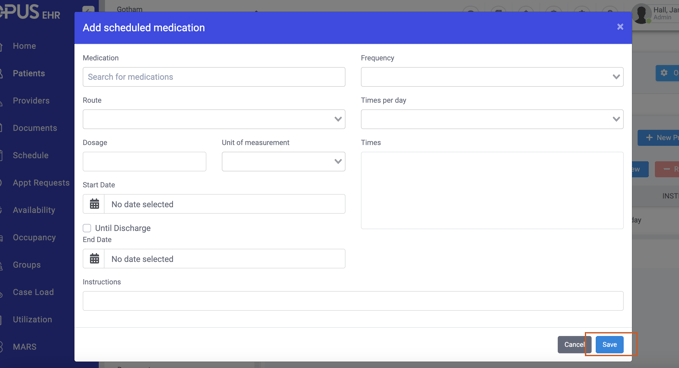Viewport: 679px width, 368px height.
Task: Click the Times list box
Action: point(492,190)
